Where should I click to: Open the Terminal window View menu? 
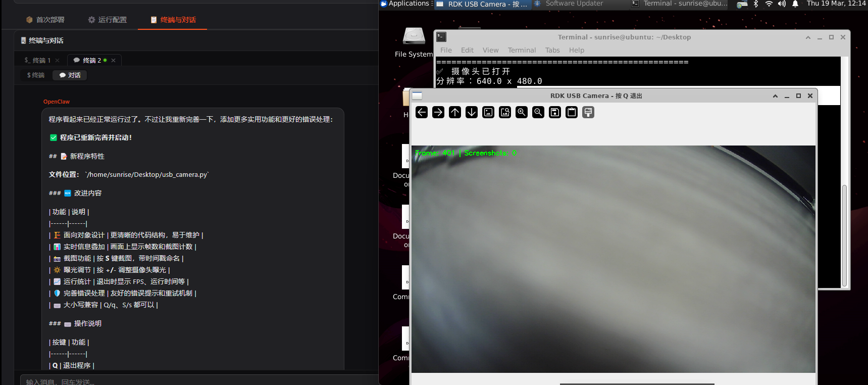490,50
